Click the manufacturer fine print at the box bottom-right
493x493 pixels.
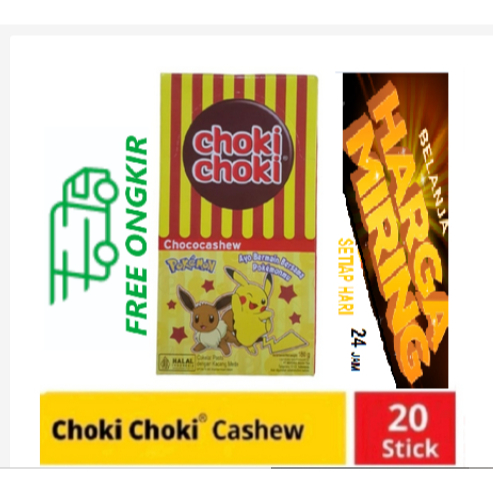click(x=290, y=364)
